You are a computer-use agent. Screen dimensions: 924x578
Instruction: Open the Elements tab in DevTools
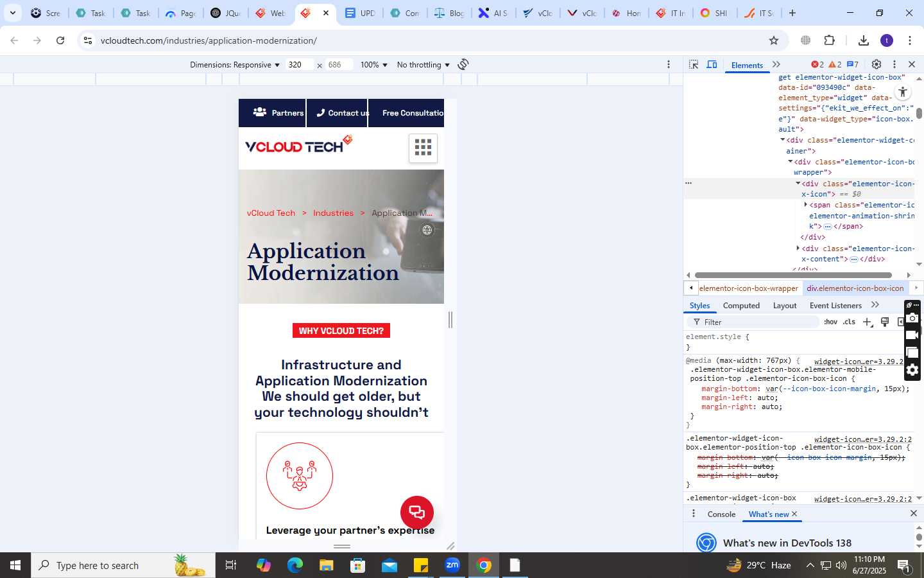[747, 65]
